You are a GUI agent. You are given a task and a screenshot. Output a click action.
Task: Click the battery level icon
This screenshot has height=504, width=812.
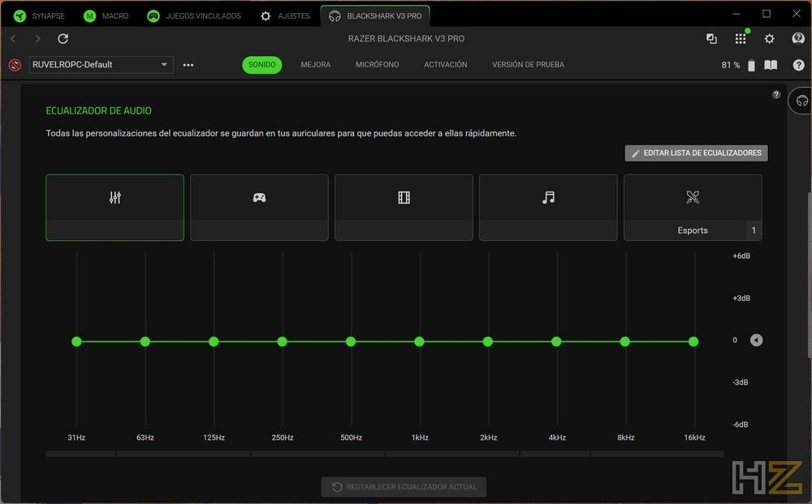[x=751, y=65]
